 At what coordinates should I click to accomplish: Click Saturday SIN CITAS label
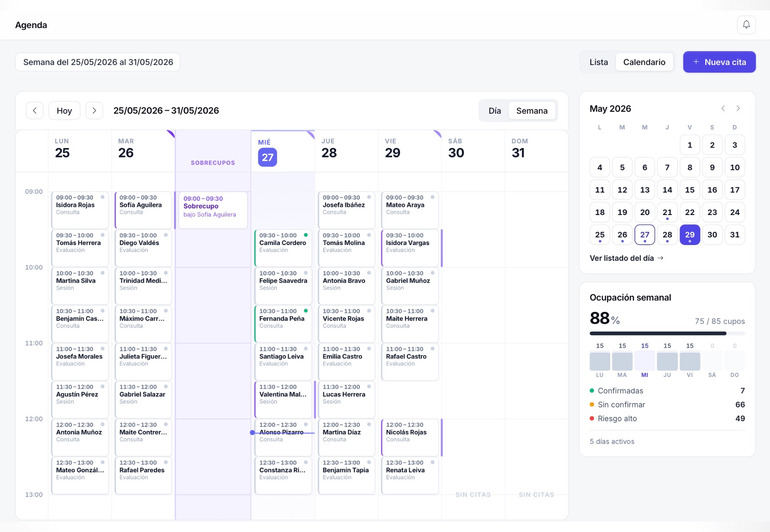pyautogui.click(x=473, y=495)
